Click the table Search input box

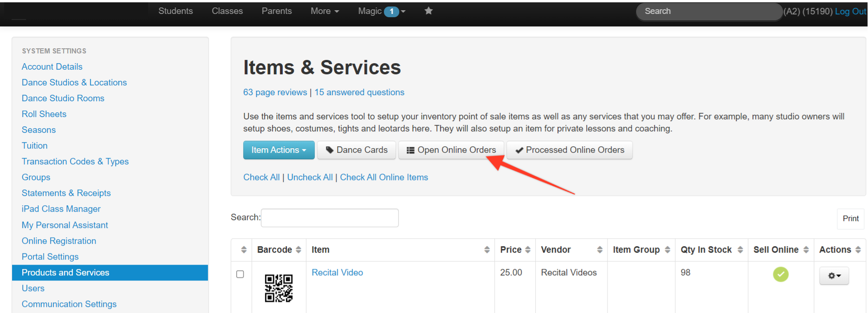(330, 218)
